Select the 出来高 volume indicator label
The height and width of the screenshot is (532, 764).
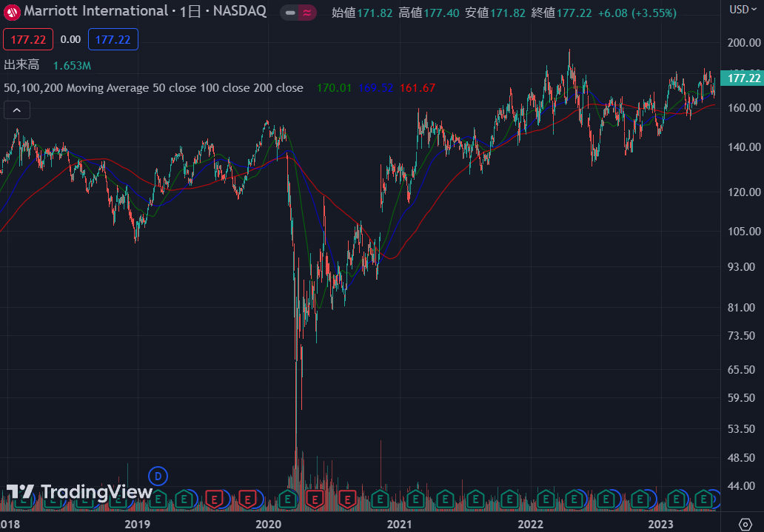(22, 65)
